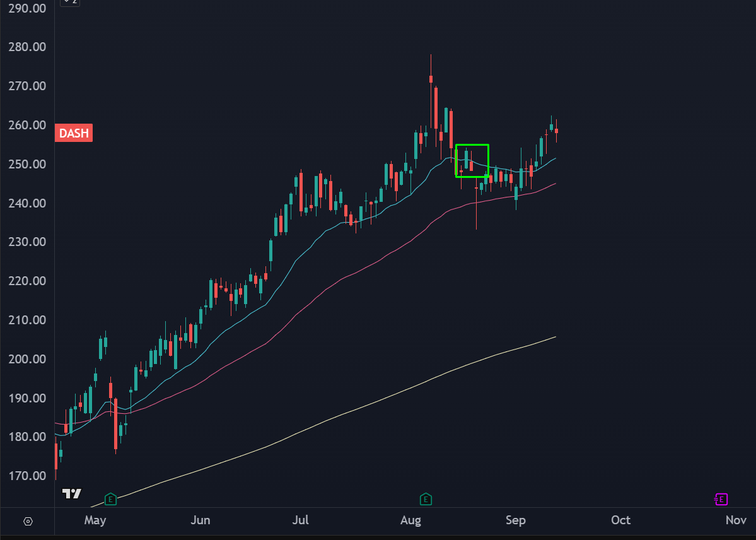Viewport: 756px width, 540px height.
Task: Click the Sep label on time axis
Action: (x=515, y=520)
